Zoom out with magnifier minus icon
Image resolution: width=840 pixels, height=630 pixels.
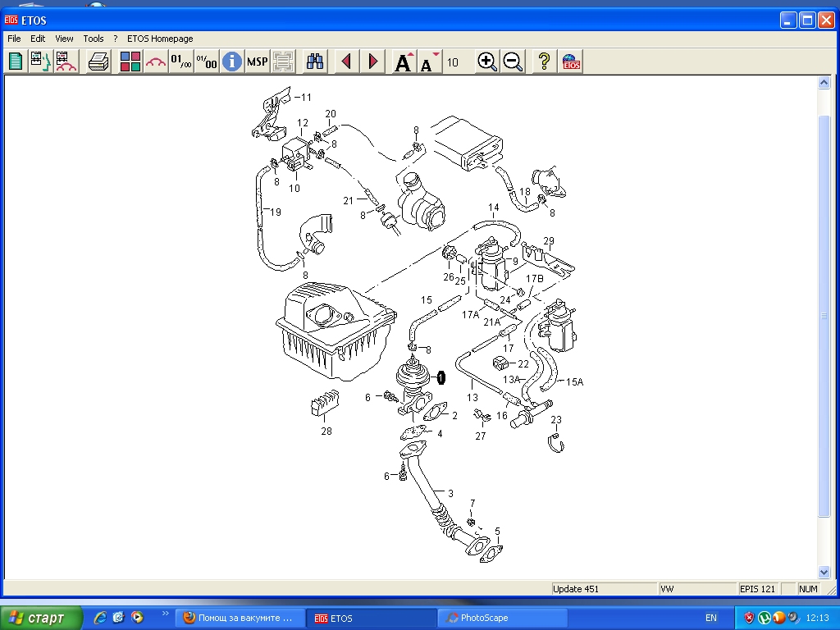tap(514, 62)
